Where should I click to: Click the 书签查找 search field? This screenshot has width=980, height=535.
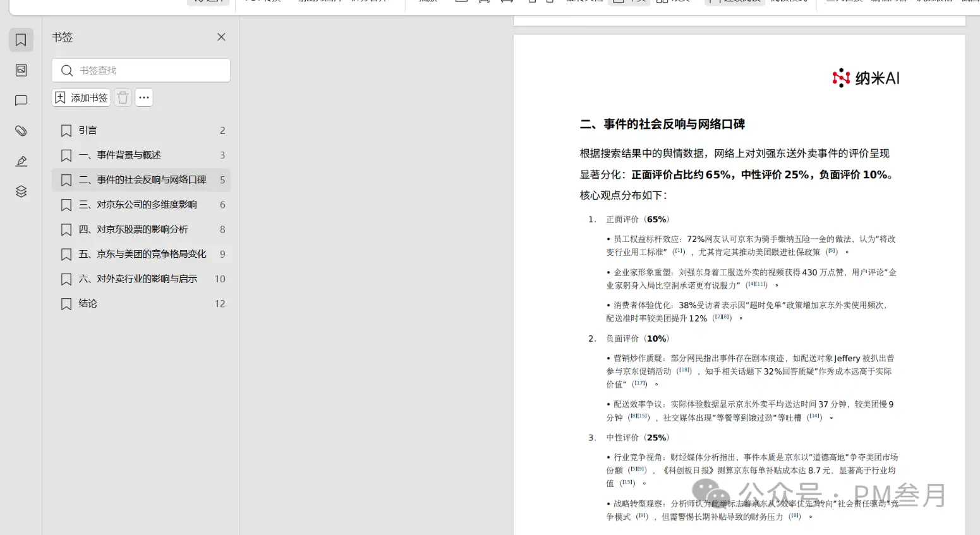141,70
